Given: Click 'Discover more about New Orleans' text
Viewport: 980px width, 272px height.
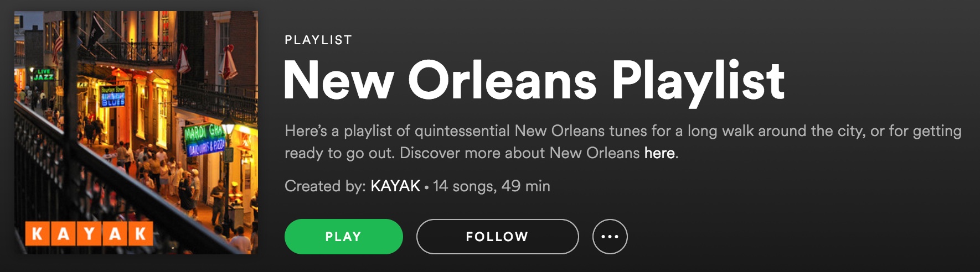Looking at the screenshot, I should click(x=520, y=153).
